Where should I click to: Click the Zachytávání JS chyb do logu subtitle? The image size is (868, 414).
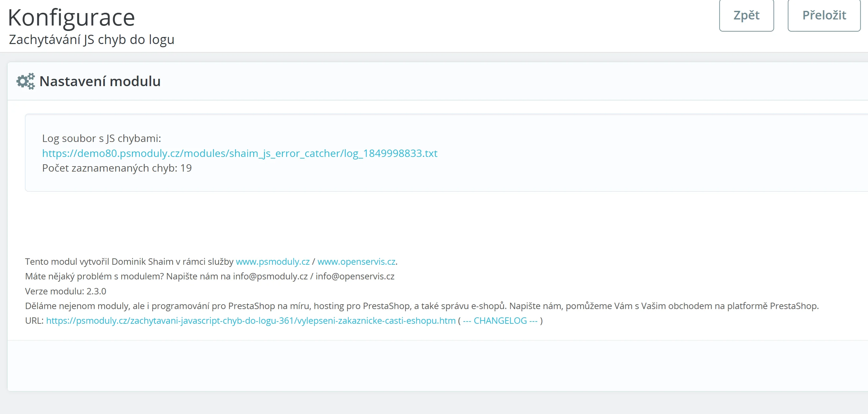pos(91,40)
